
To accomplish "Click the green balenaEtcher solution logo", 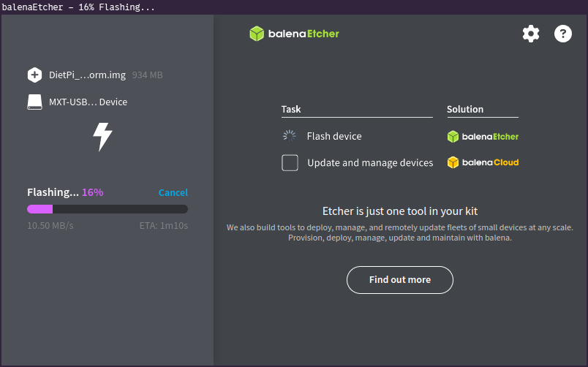I will 483,136.
